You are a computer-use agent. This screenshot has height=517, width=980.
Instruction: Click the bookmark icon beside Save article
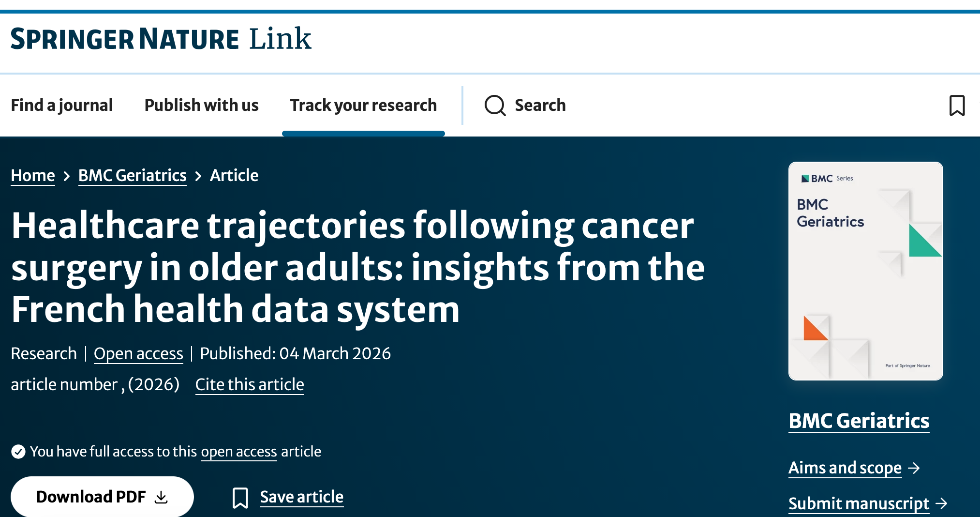[x=240, y=498]
